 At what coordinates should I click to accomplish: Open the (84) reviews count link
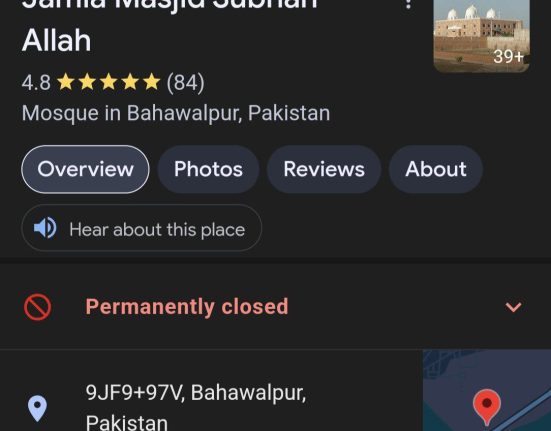click(185, 83)
